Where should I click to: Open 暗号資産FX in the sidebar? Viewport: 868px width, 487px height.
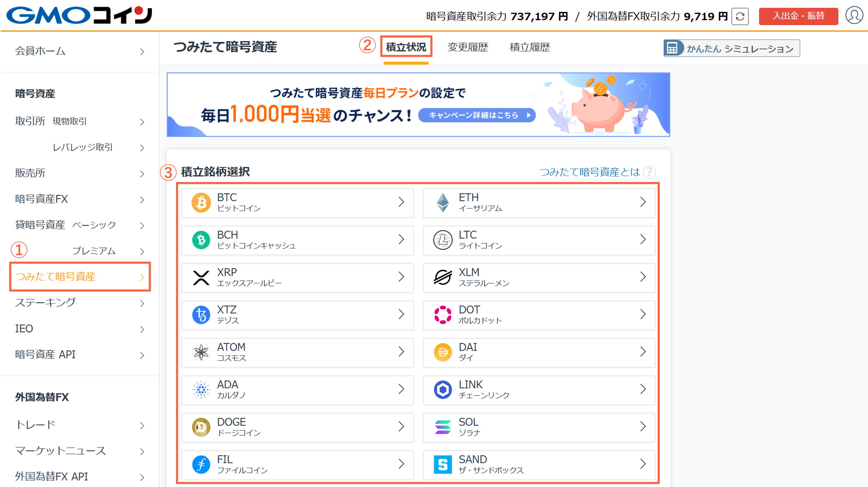tap(80, 199)
